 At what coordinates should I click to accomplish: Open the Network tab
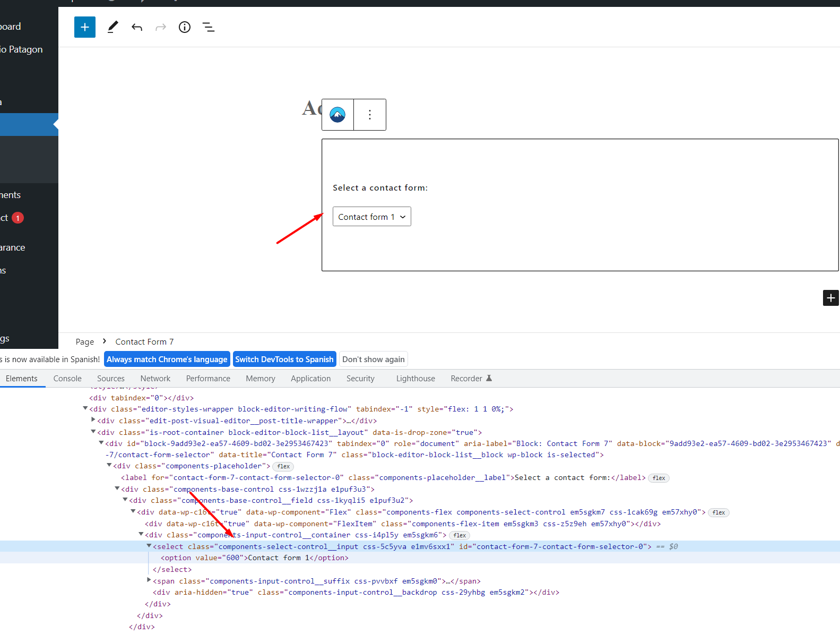click(155, 379)
